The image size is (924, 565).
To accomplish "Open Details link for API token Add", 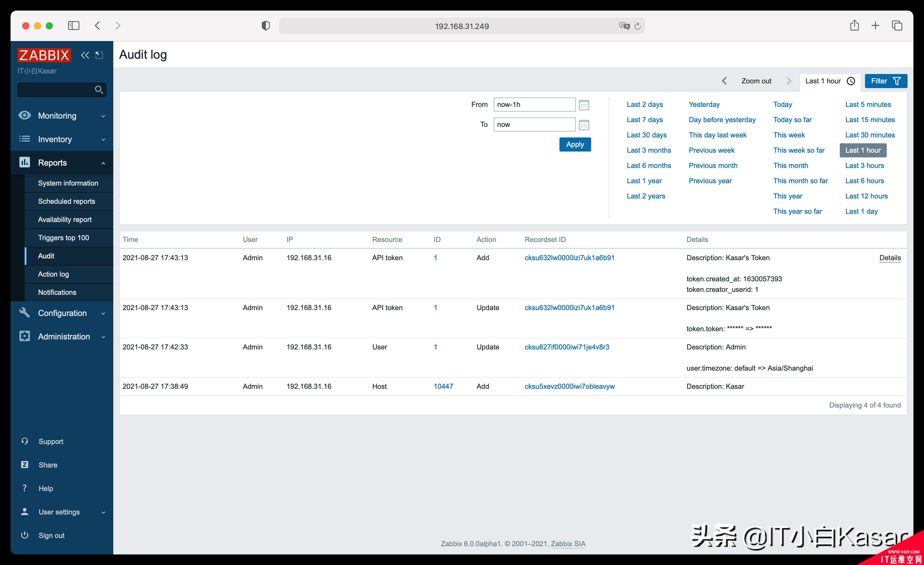I will (890, 258).
